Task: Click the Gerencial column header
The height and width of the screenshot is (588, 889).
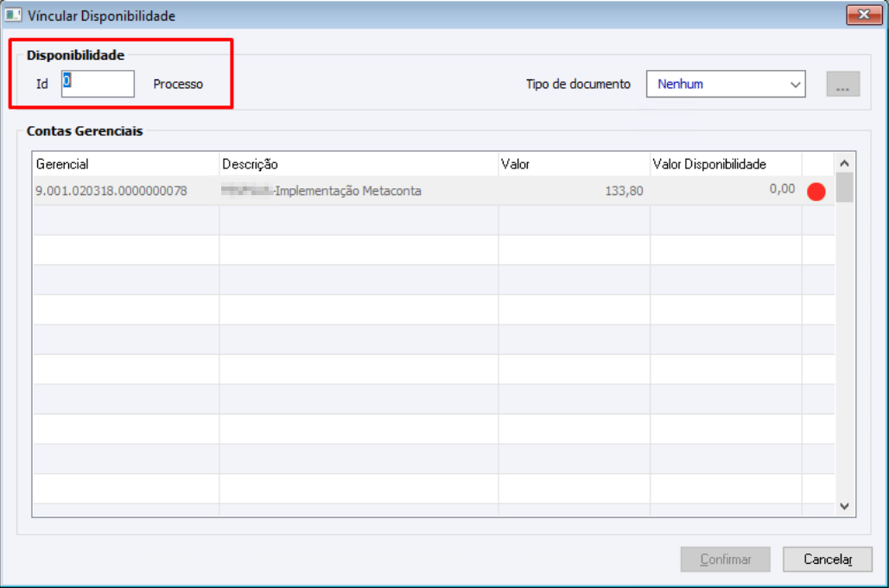Action: click(x=125, y=164)
